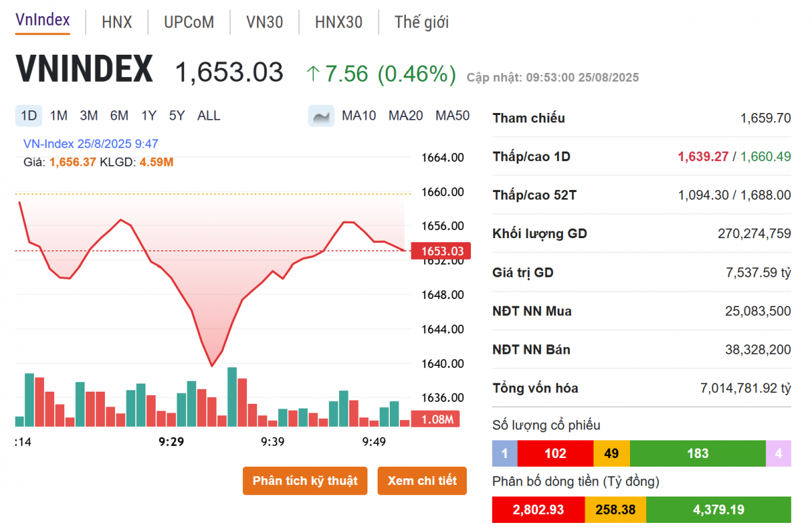Screen dimensions: 812x531
Task: Click the change value 7.56 (0.46%)
Action: pyautogui.click(x=390, y=74)
